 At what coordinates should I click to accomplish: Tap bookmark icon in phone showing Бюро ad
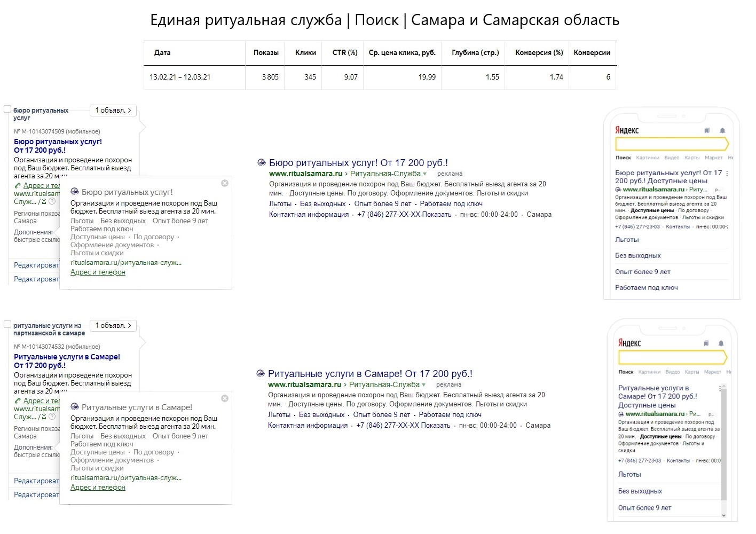[707, 130]
